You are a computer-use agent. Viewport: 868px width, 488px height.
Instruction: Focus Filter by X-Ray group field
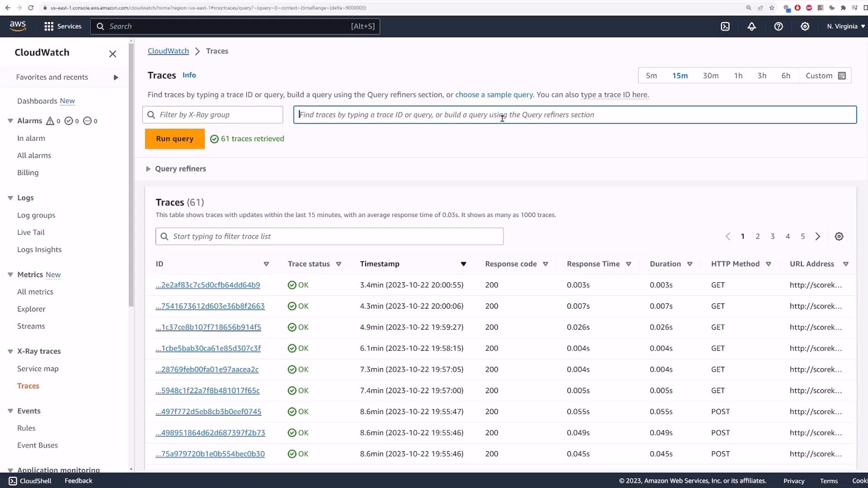pyautogui.click(x=212, y=115)
